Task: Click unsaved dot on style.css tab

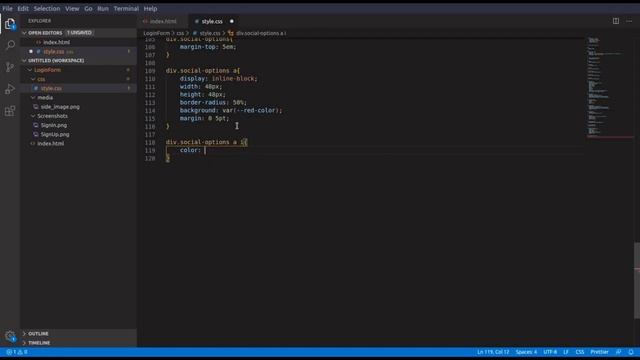Action: [x=231, y=21]
